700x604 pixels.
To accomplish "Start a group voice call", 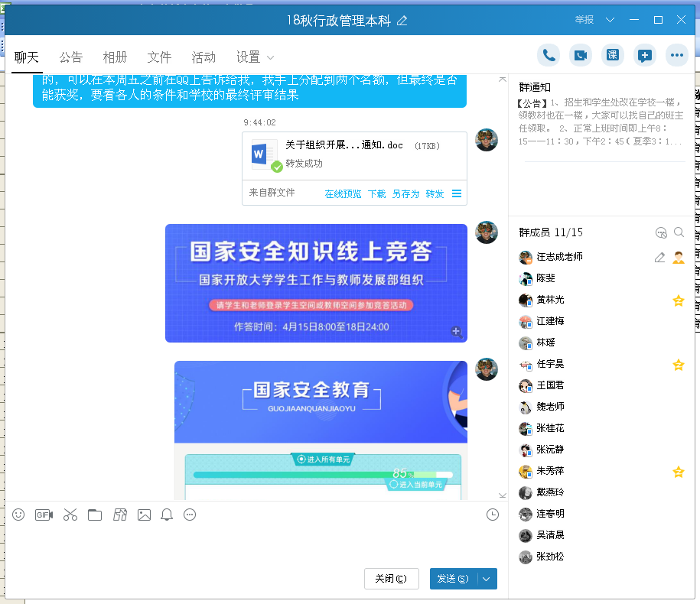I will point(548,55).
